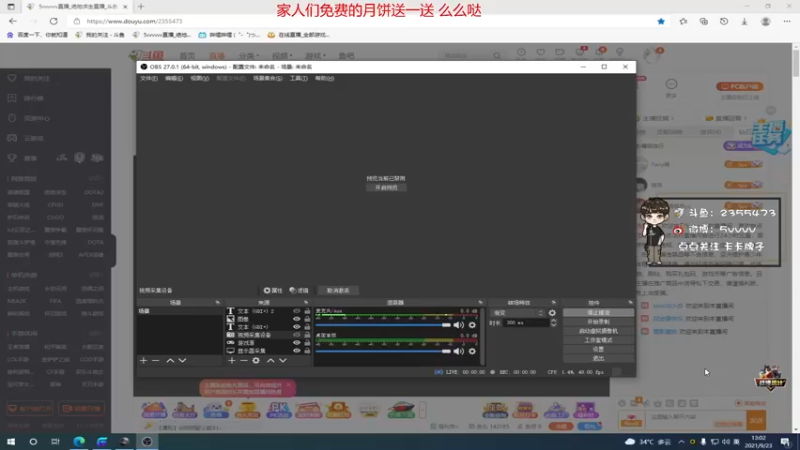
Task: Toggle visibility of 显示器采集 source
Action: (296, 351)
